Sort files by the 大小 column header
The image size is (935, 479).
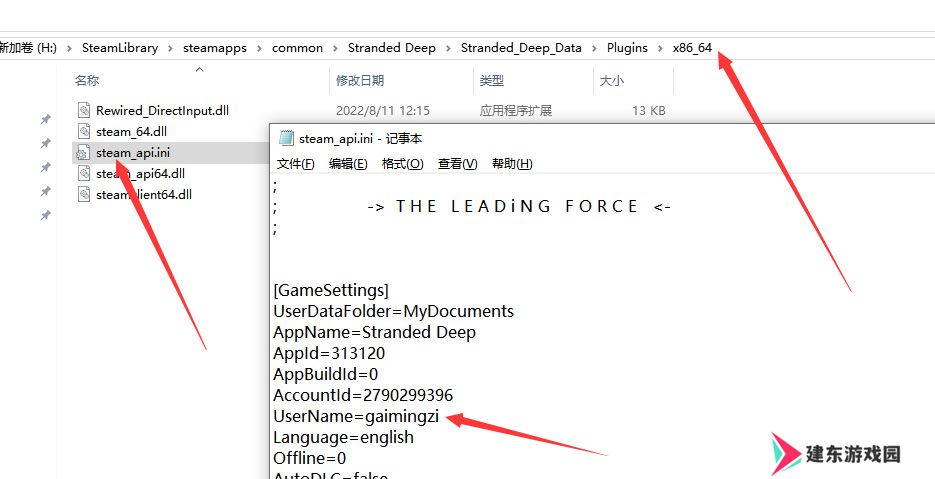click(611, 81)
